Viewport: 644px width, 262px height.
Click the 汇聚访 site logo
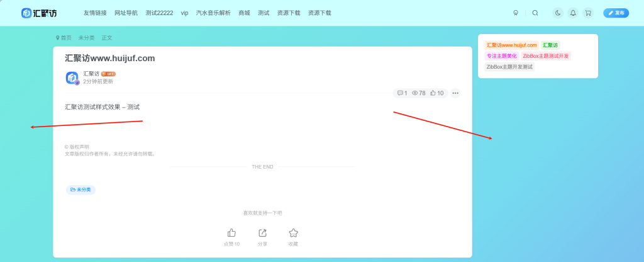(40, 13)
